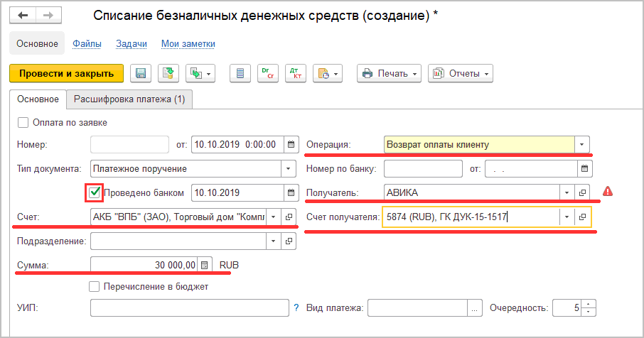Open the Мои заметки link
The height and width of the screenshot is (338, 644).
click(x=188, y=44)
